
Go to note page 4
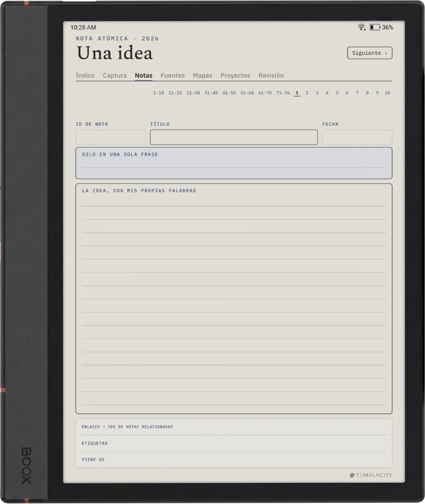[327, 93]
